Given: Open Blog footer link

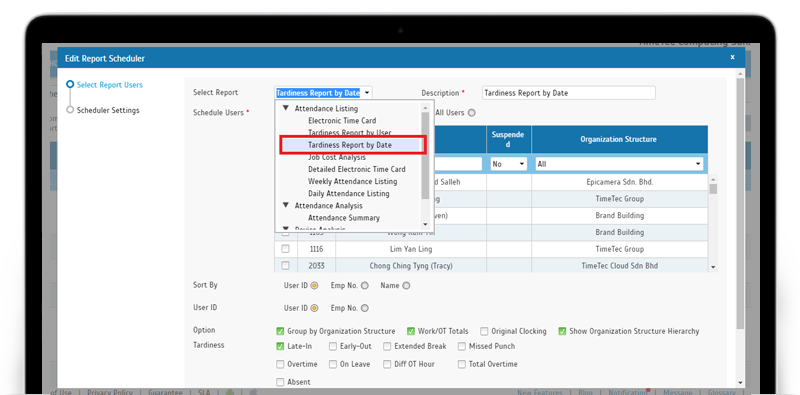Looking at the screenshot, I should click(x=585, y=392).
